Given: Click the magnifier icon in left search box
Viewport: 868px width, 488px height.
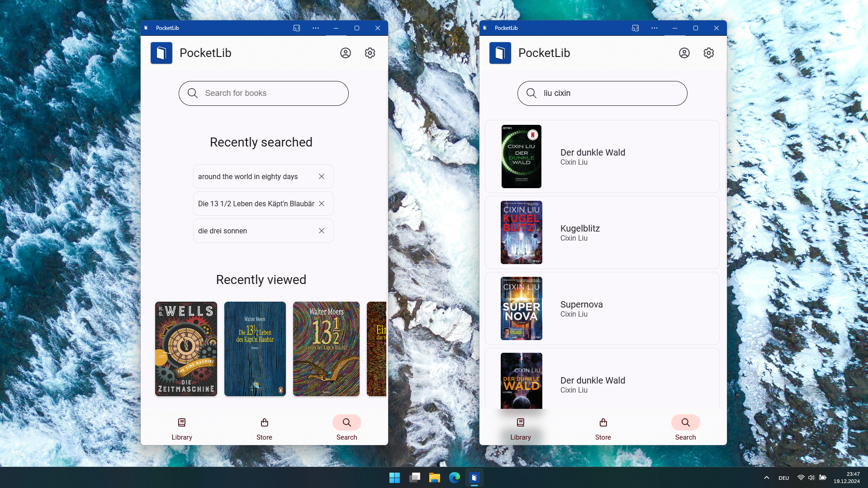Looking at the screenshot, I should point(193,93).
